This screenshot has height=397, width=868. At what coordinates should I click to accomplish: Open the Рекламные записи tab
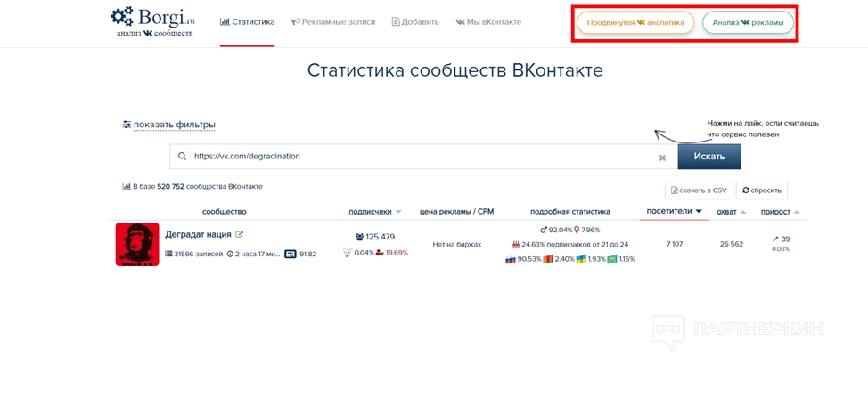pyautogui.click(x=333, y=22)
